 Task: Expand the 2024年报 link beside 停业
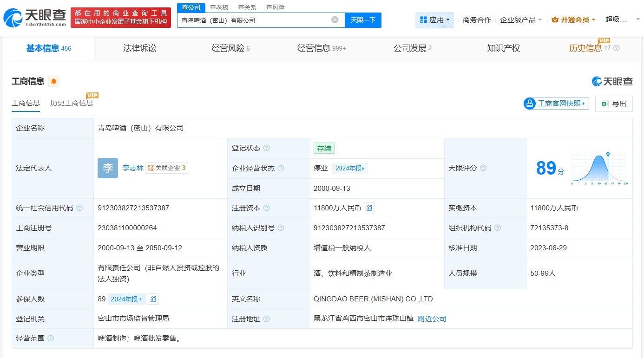350,168
